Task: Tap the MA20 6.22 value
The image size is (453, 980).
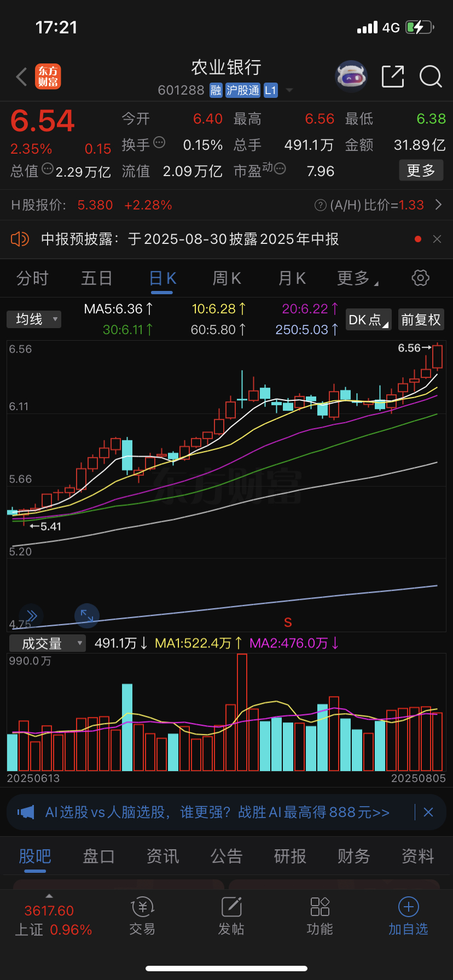Action: 310,309
